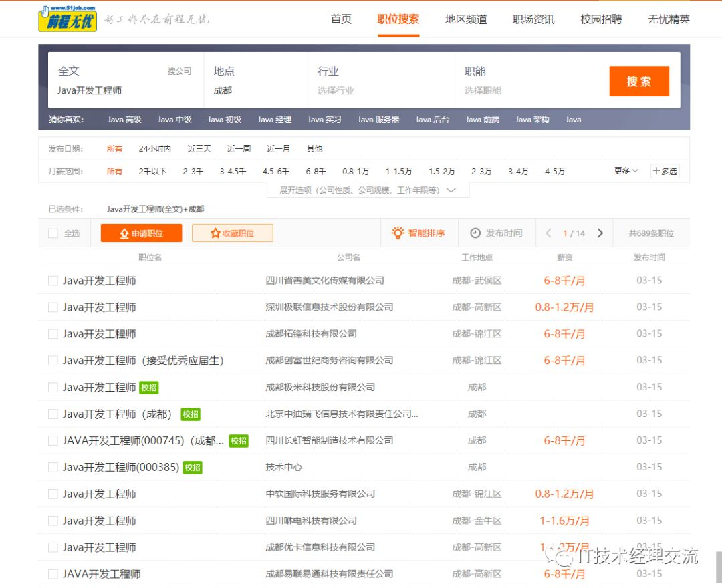
Task: Filter publish date by 24小时内
Action: 154,148
